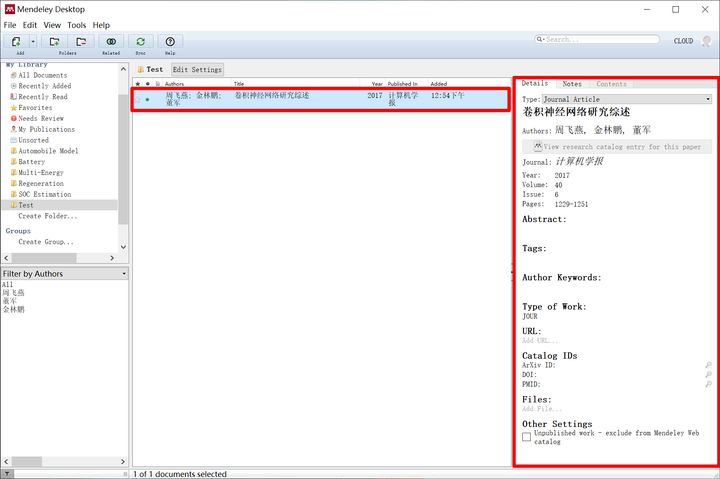
Task: Click the Year value 2017 in details
Action: [562, 175]
